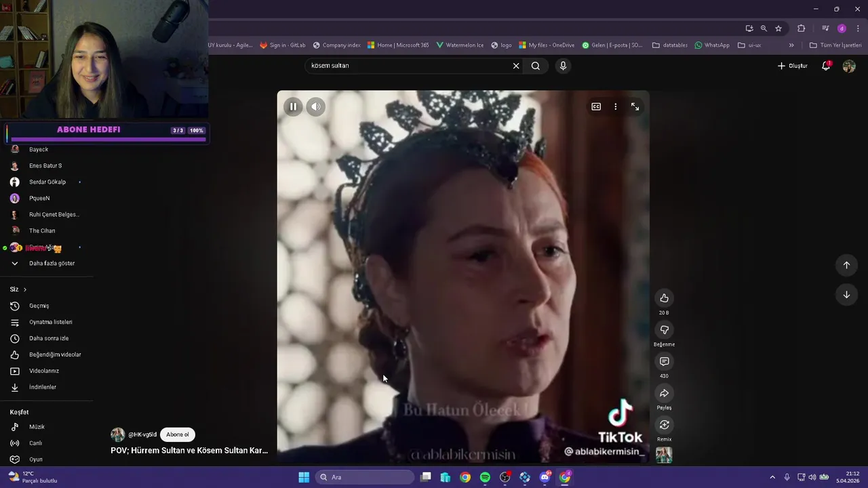The image size is (868, 488).
Task: Open Windows Start menu
Action: pyautogui.click(x=304, y=477)
